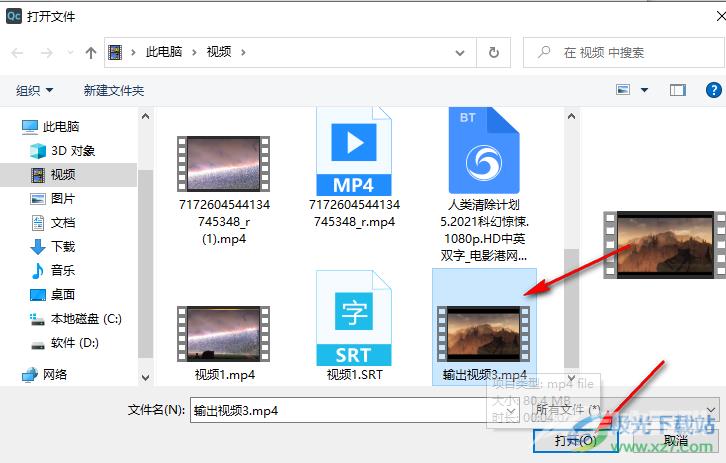Open 3D 对象 folder in sidebar
Screen dimensions: 726x463
click(x=63, y=150)
